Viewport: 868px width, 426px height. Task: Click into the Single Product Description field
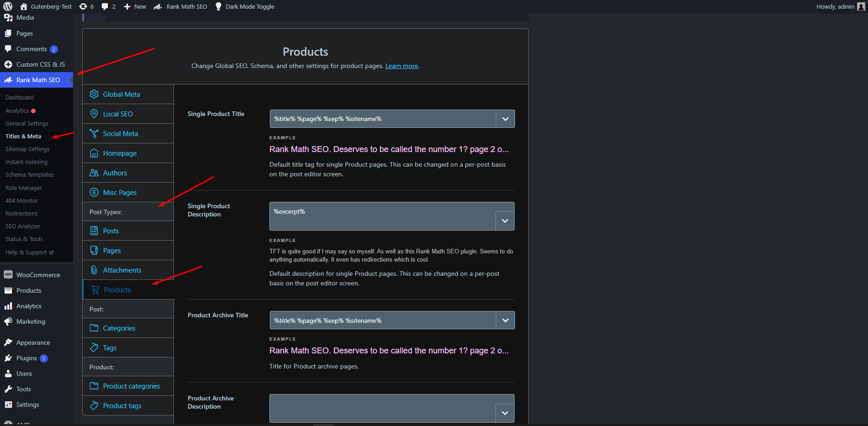click(382, 216)
